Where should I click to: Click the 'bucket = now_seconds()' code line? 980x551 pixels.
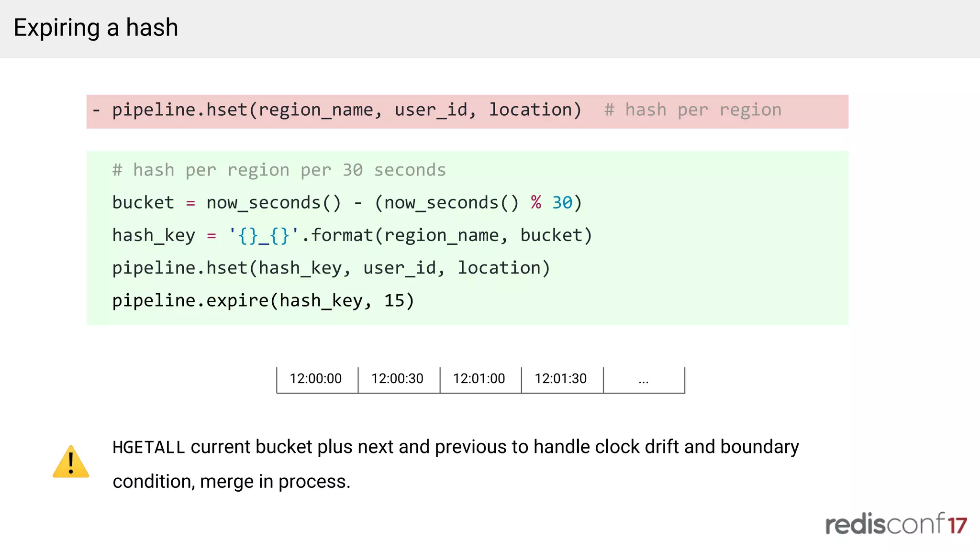[347, 203]
